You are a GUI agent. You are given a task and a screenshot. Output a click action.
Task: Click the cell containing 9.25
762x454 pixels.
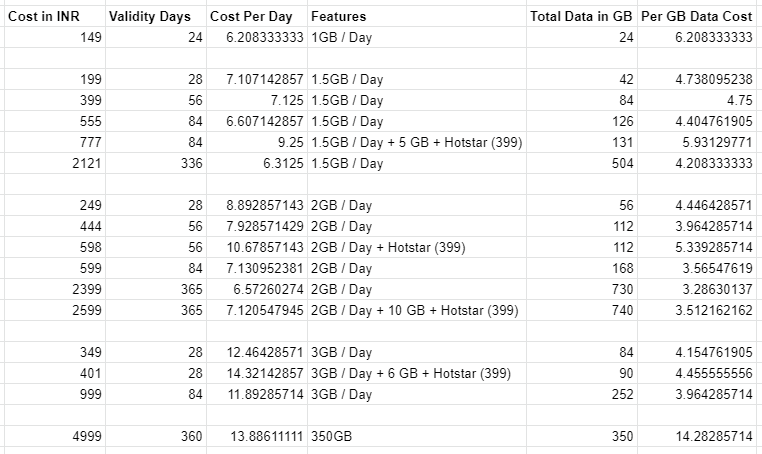tap(257, 142)
